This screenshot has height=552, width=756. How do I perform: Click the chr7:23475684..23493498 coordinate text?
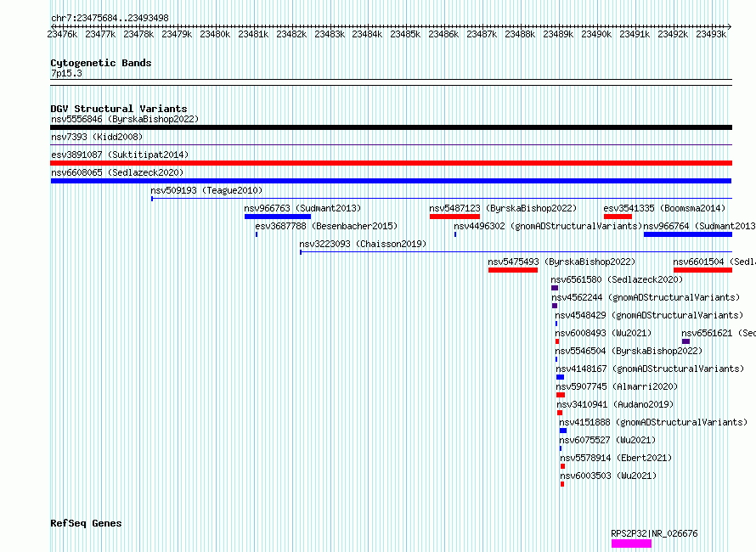(110, 18)
